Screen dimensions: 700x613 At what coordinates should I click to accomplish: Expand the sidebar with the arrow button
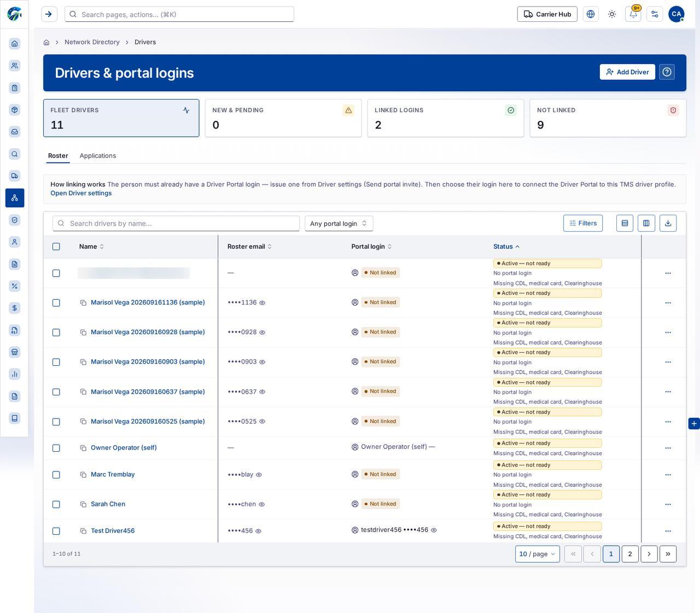(x=49, y=14)
